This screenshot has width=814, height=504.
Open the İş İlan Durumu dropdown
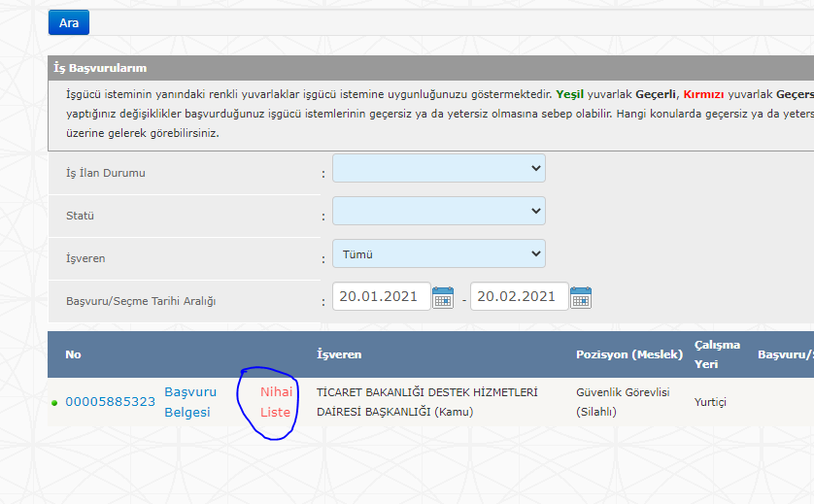click(438, 168)
